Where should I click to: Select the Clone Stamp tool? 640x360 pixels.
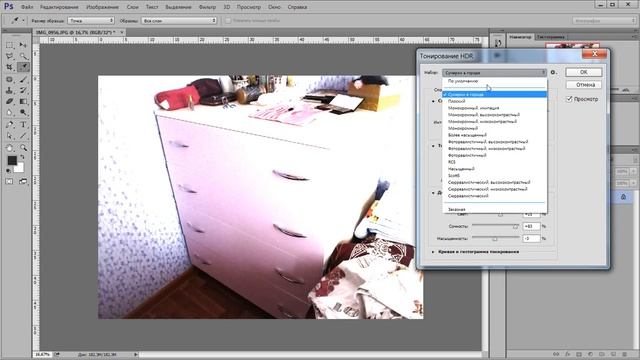click(9, 90)
